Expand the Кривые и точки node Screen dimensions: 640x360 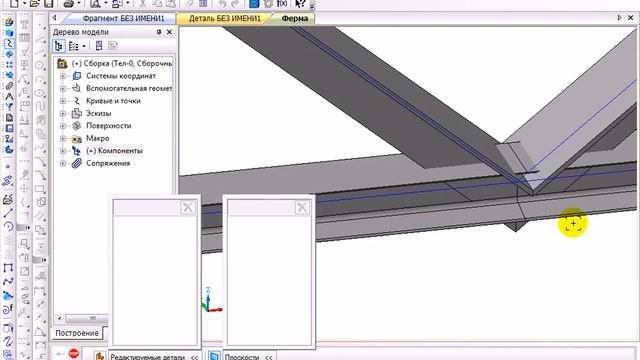(x=63, y=101)
